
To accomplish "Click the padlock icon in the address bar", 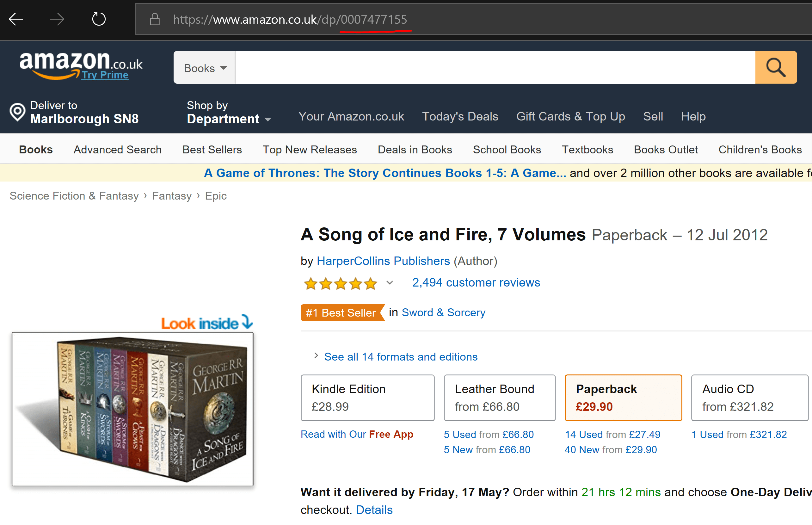I will click(155, 19).
